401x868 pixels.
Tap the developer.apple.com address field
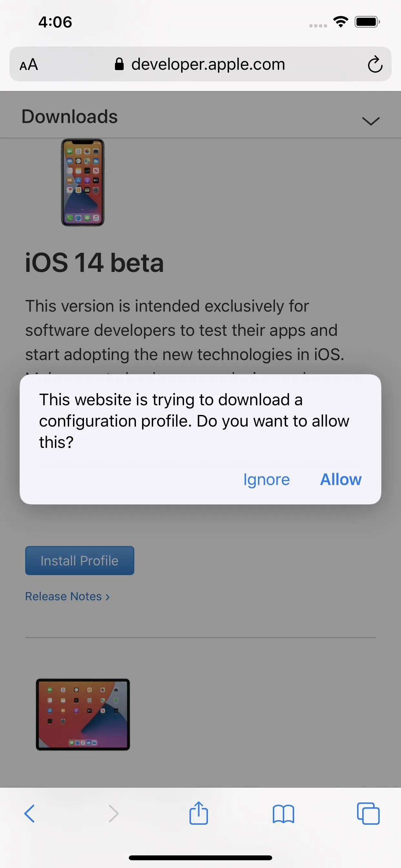(200, 64)
